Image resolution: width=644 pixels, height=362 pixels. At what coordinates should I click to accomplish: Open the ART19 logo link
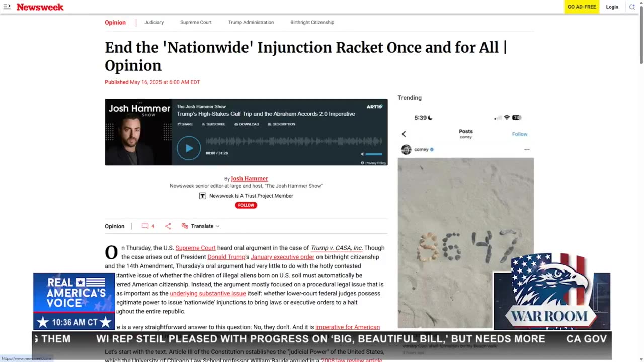[374, 107]
